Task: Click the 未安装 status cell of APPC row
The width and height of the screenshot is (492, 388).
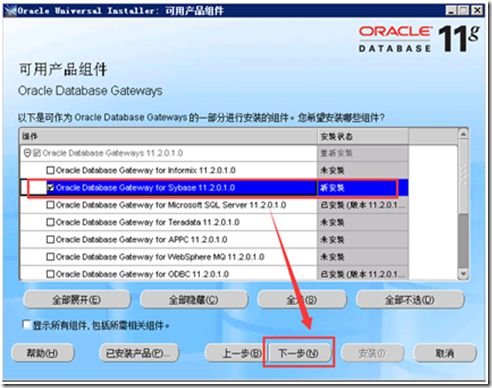Action: pos(363,239)
